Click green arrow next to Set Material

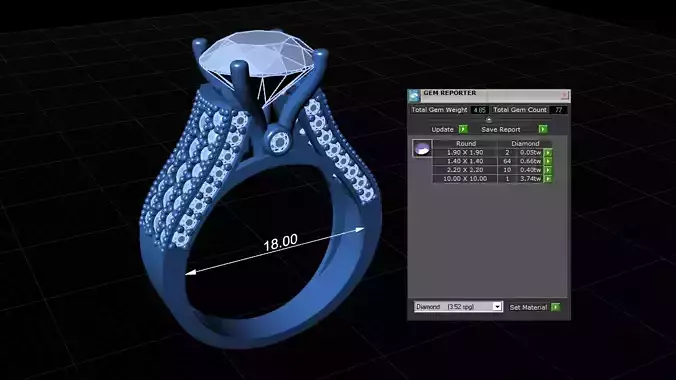tap(556, 307)
